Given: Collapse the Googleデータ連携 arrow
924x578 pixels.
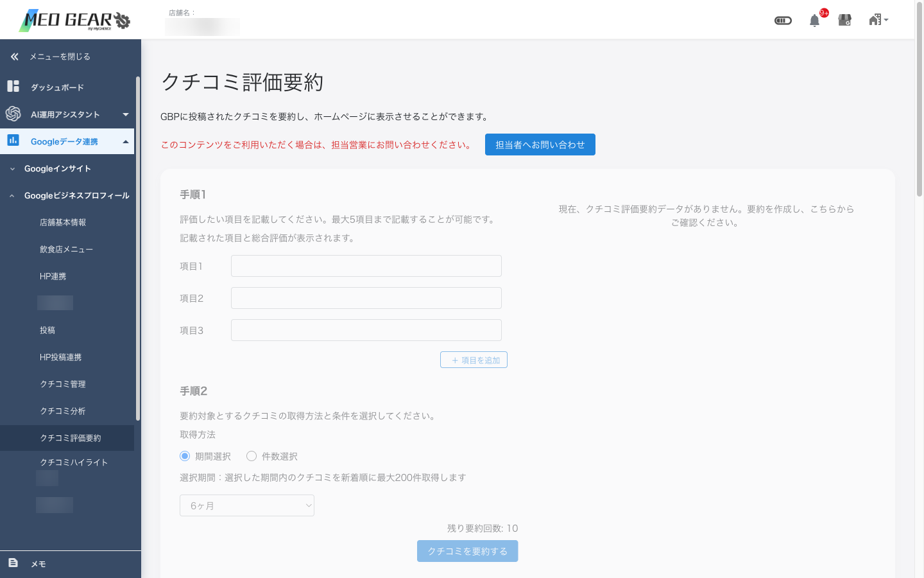Looking at the screenshot, I should tap(126, 141).
